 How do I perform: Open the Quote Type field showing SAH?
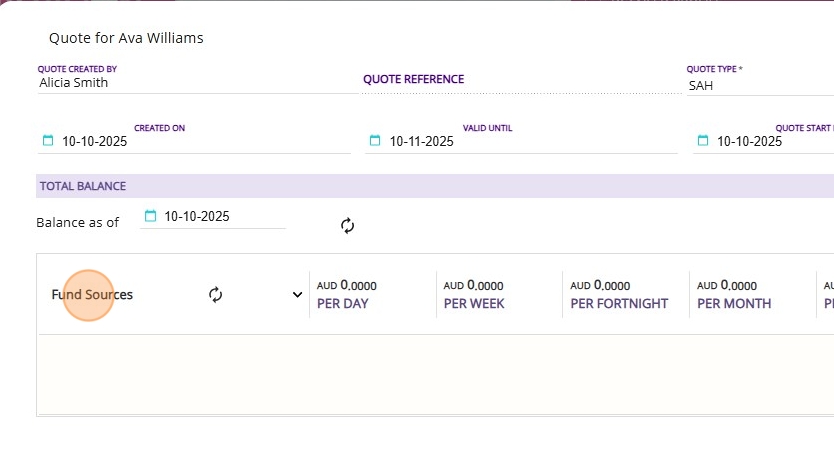[755, 86]
